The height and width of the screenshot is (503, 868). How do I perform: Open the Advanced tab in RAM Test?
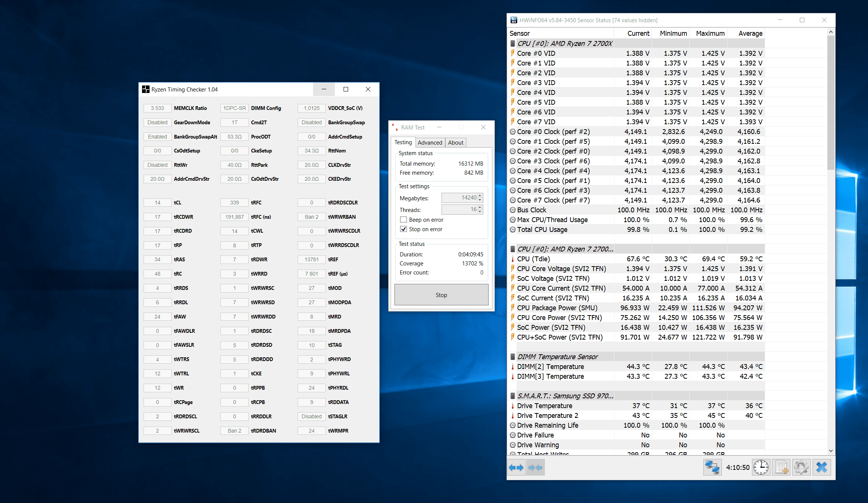pyautogui.click(x=430, y=143)
